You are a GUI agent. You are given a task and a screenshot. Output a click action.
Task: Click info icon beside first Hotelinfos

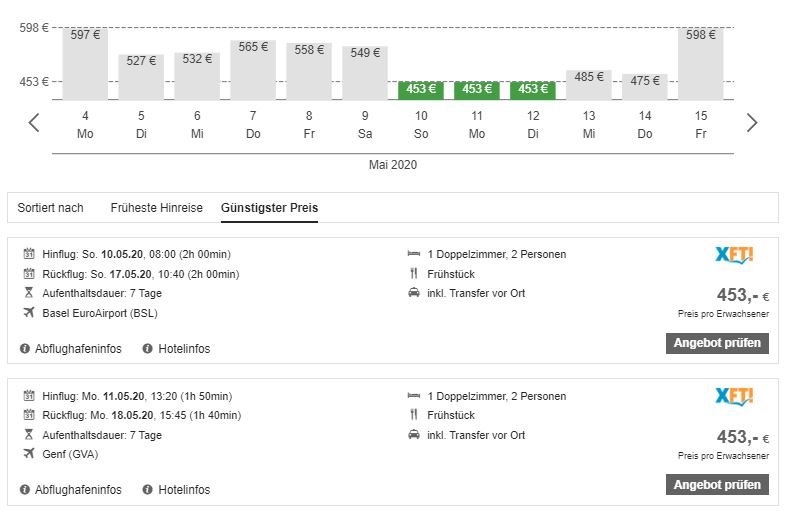click(x=148, y=349)
